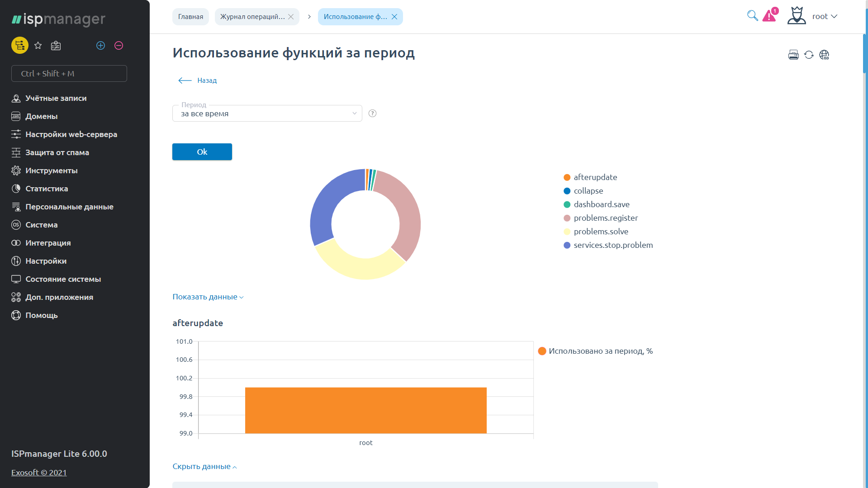Viewport: 868px width, 488px height.
Task: Collapse all menu items minus icon
Action: [119, 46]
